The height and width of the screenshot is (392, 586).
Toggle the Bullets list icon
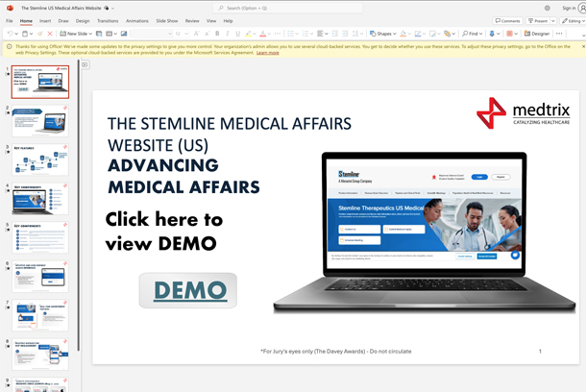pyautogui.click(x=290, y=34)
